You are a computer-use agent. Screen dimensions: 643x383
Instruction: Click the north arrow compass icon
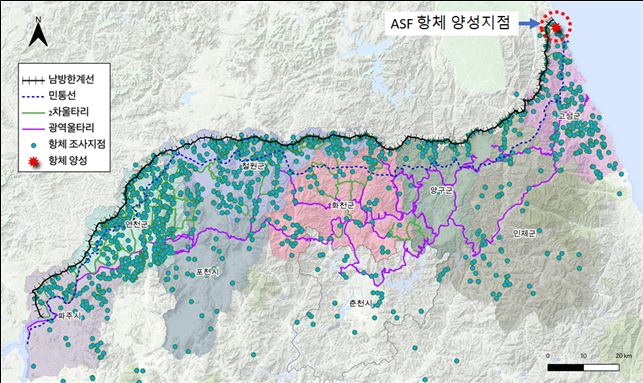point(38,32)
